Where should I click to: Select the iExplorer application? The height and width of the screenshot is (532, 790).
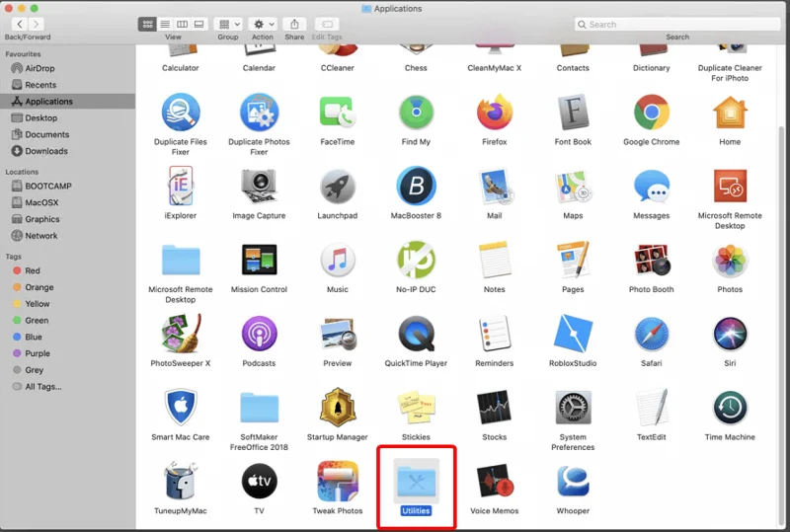(x=181, y=186)
